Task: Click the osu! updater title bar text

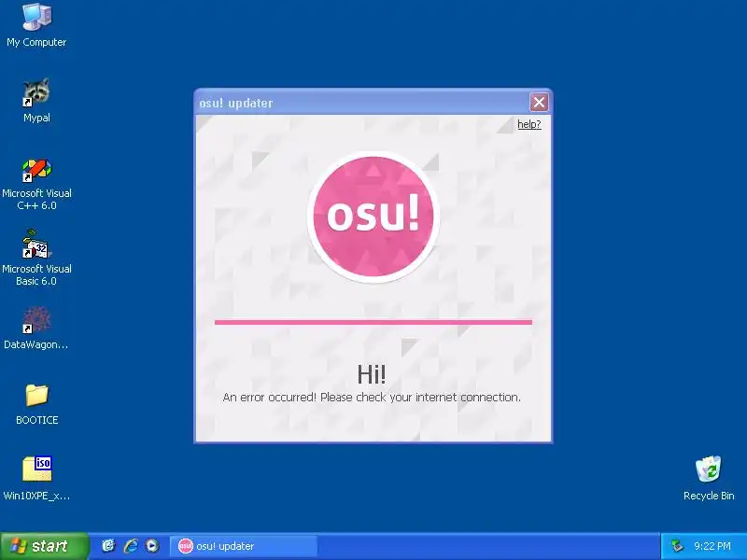Action: [236, 104]
